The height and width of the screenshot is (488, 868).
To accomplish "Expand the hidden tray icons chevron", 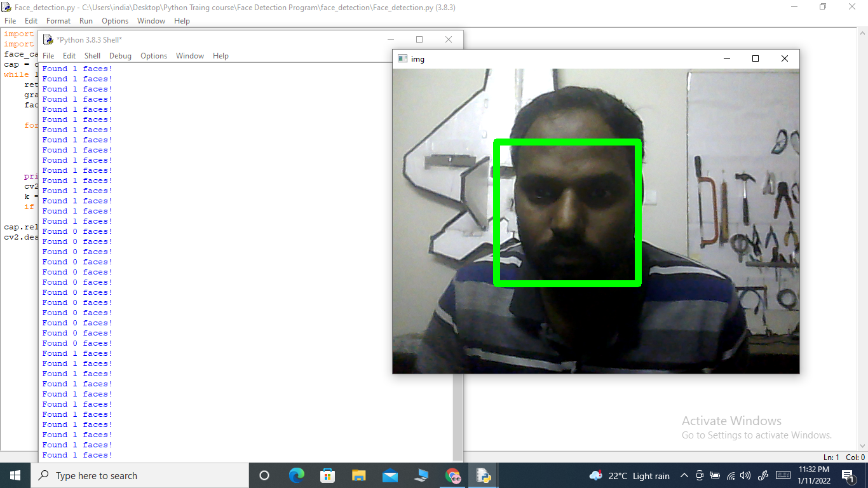I will (684, 475).
